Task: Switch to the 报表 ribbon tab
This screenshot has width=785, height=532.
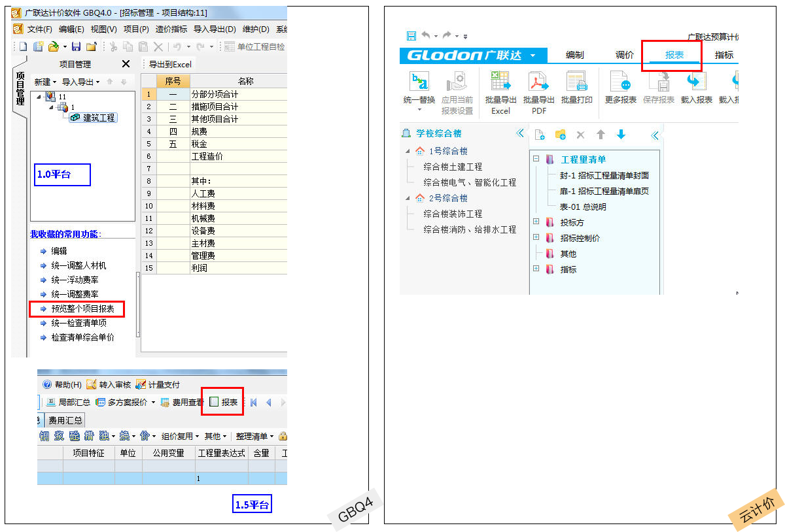Action: click(x=674, y=56)
